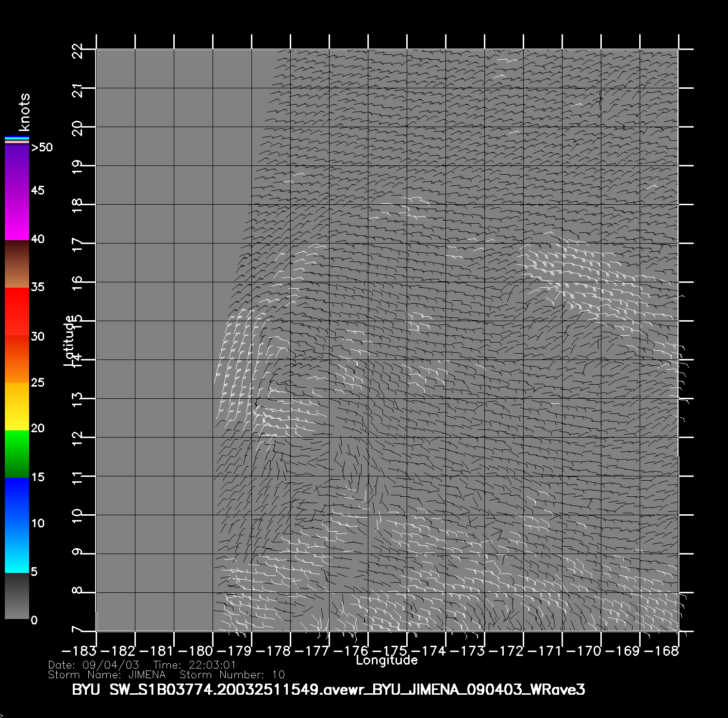728x718 pixels.
Task: Click the latitude 22 tick label
Action: pos(77,50)
